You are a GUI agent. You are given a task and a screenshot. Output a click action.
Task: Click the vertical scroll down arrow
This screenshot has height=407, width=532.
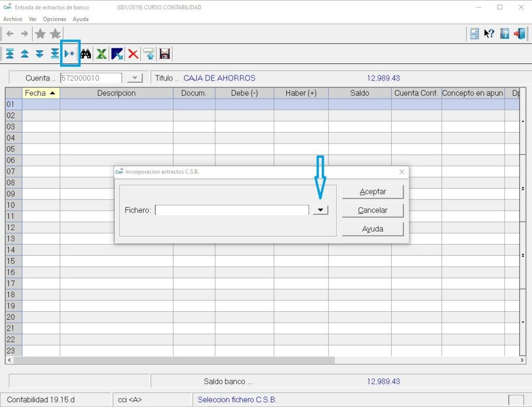click(x=523, y=322)
